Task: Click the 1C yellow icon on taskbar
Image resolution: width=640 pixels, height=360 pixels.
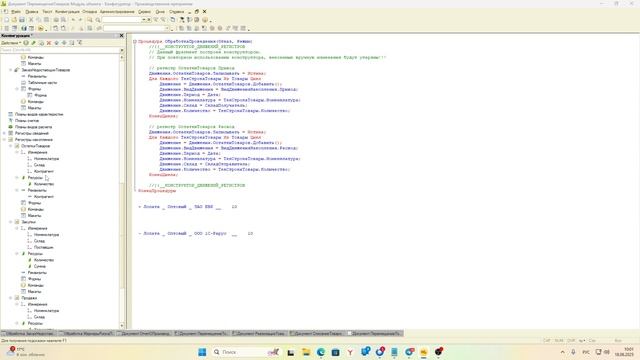Action: pyautogui.click(x=424, y=352)
